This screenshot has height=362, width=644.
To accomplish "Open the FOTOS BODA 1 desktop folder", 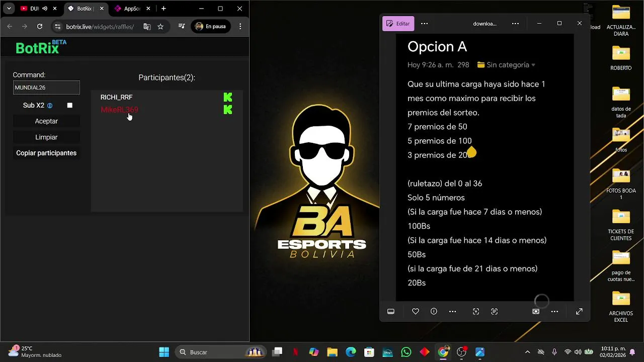I will tap(621, 184).
